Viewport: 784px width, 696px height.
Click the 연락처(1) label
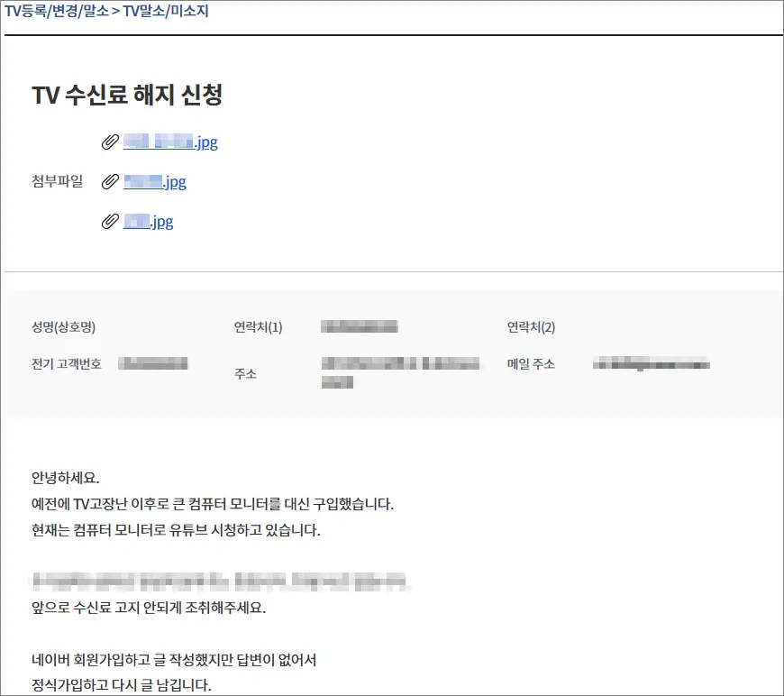259,327
